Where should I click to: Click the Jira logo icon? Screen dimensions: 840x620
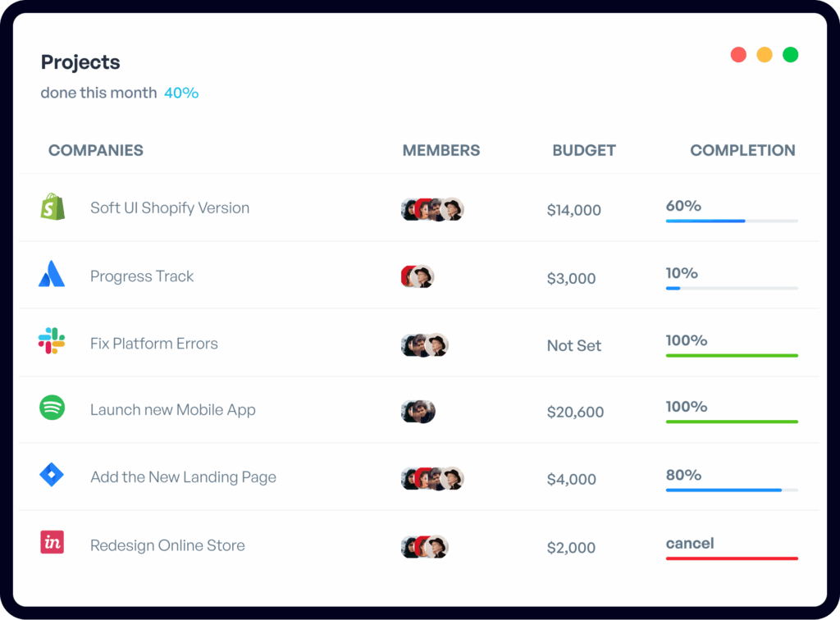pos(52,475)
